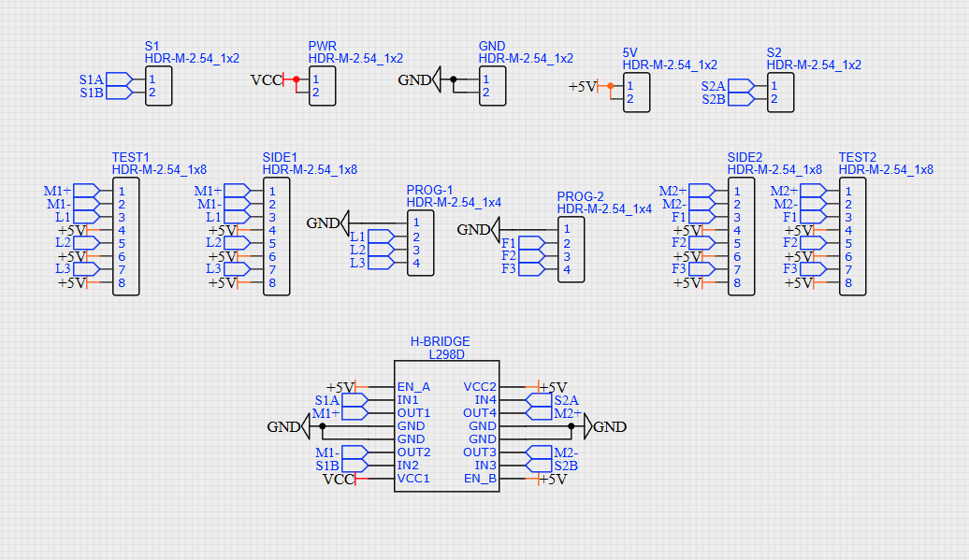Click the L298D part value text
The width and height of the screenshot is (969, 560).
tap(447, 355)
